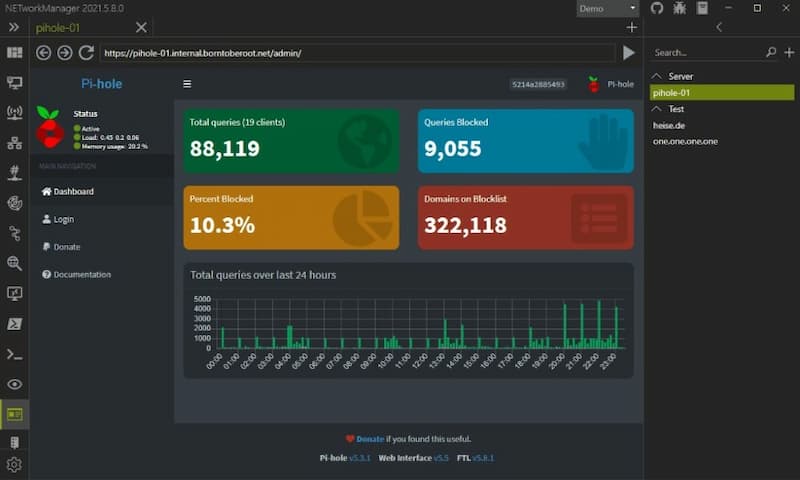The image size is (800, 480).
Task: Go forward in the web console browser
Action: (65, 53)
